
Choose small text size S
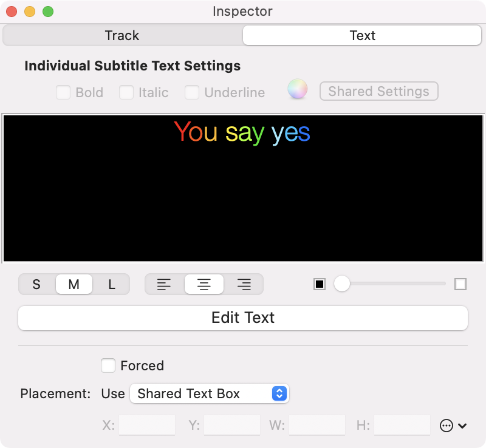[36, 284]
